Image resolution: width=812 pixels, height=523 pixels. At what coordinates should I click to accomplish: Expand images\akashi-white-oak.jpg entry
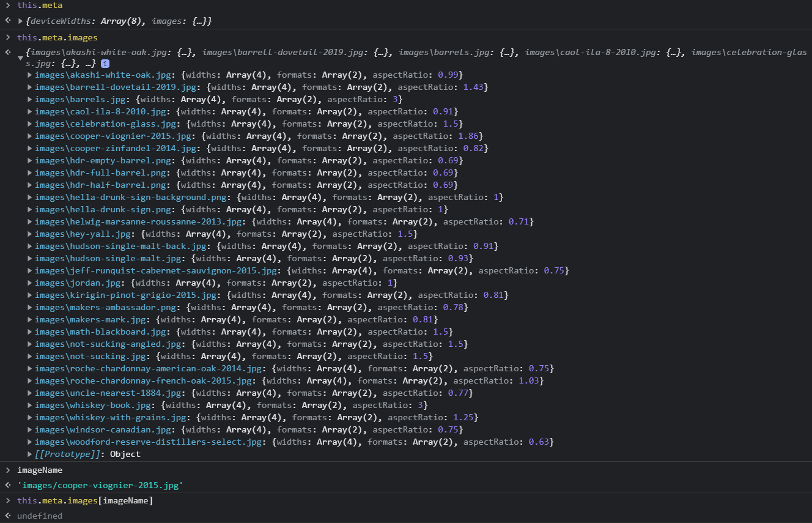point(30,75)
